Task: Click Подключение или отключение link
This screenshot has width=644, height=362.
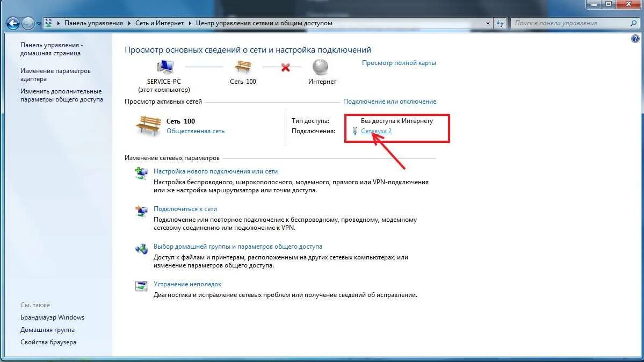Action: [390, 102]
